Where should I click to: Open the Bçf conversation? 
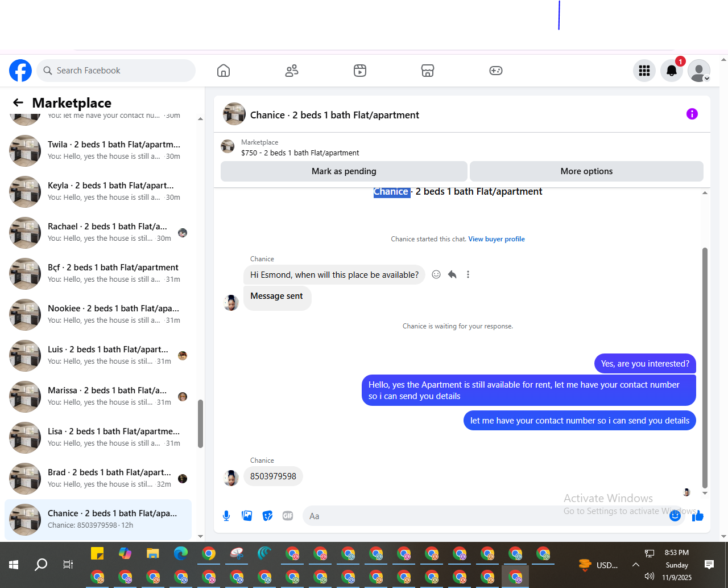pyautogui.click(x=98, y=273)
